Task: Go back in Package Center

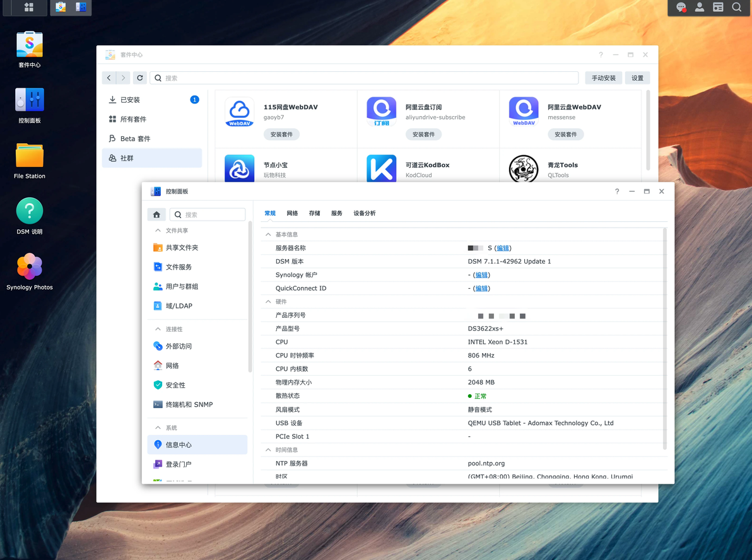Action: [x=109, y=78]
